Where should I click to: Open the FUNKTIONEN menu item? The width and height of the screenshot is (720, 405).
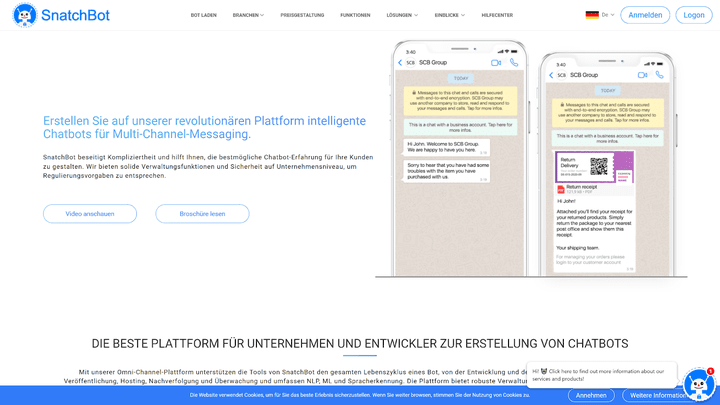click(x=355, y=15)
